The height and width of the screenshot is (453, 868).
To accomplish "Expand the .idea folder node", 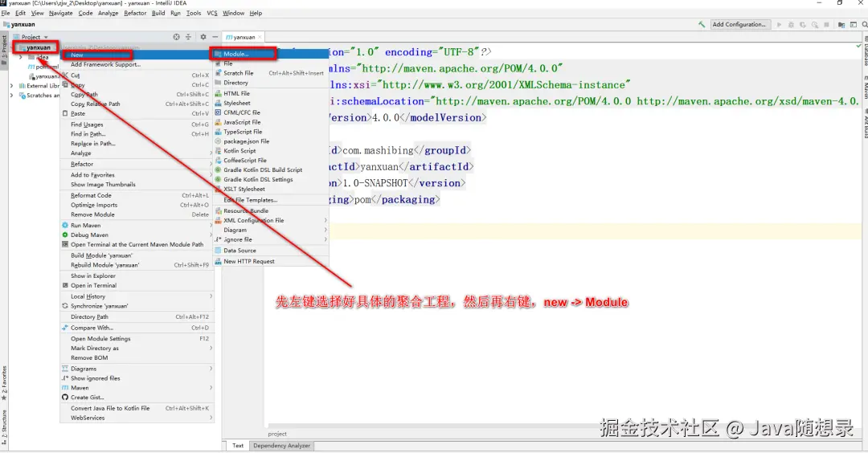I will pos(21,57).
